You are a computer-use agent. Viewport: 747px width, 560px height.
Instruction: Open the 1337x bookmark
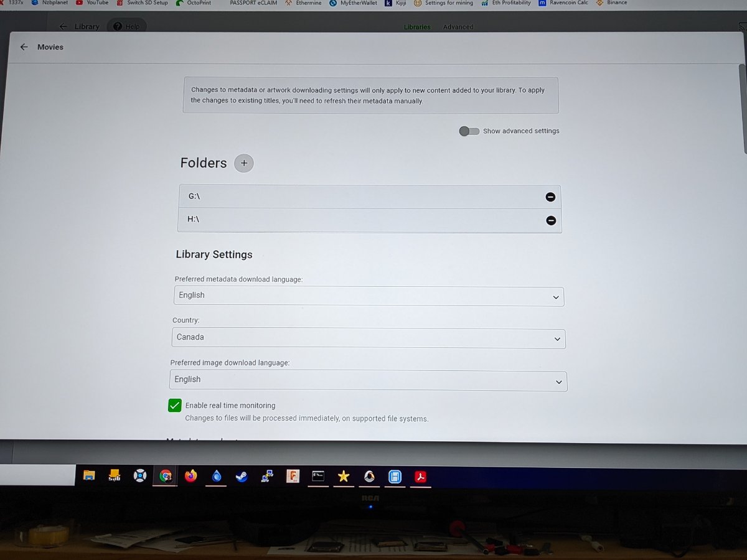(12, 3)
